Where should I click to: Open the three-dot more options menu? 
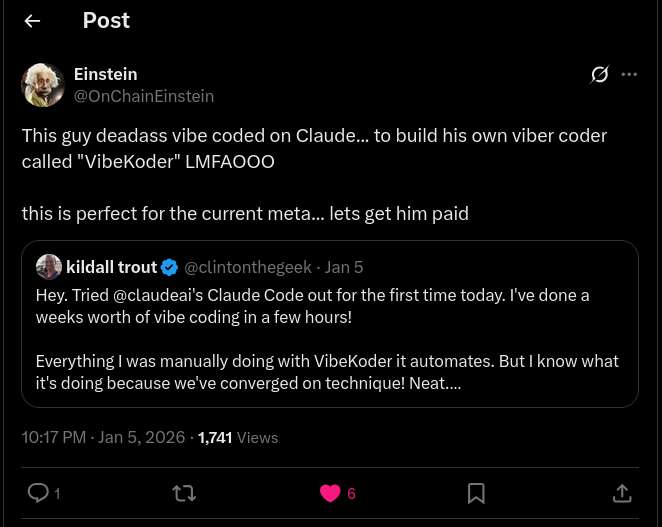(629, 74)
